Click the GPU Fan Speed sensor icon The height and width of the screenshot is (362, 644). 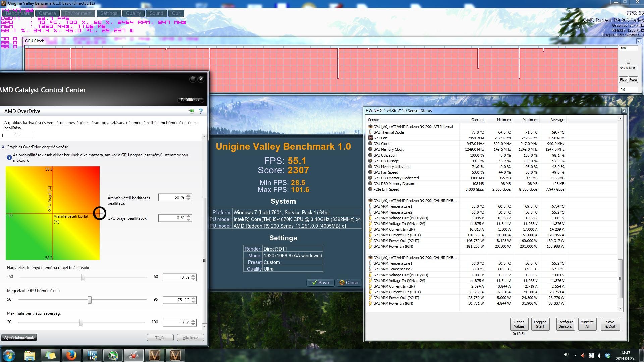370,172
